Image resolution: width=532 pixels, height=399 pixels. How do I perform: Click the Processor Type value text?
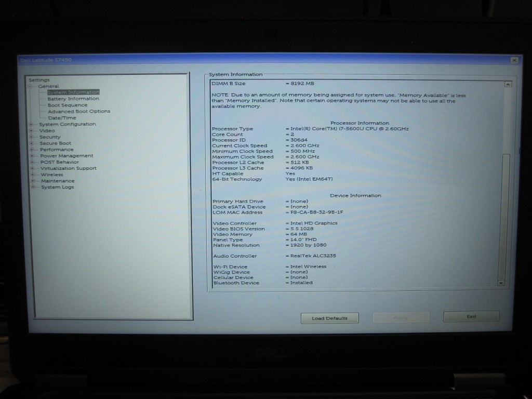(x=350, y=129)
